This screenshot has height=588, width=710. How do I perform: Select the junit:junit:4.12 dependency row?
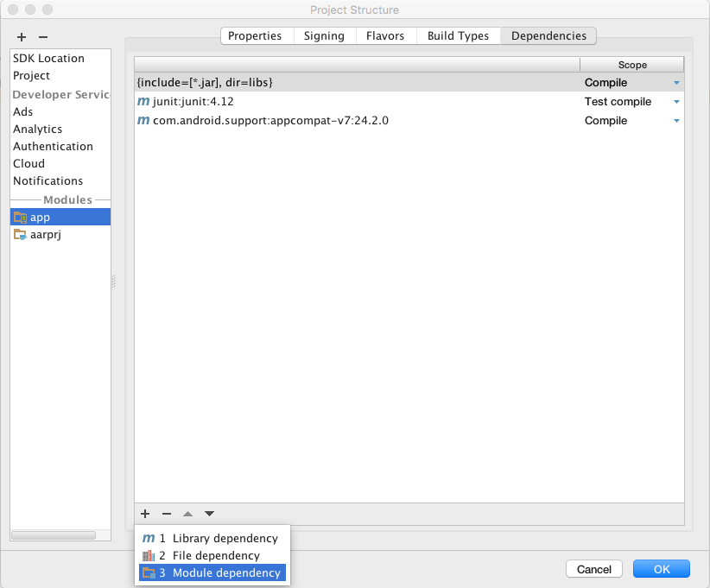[409, 101]
